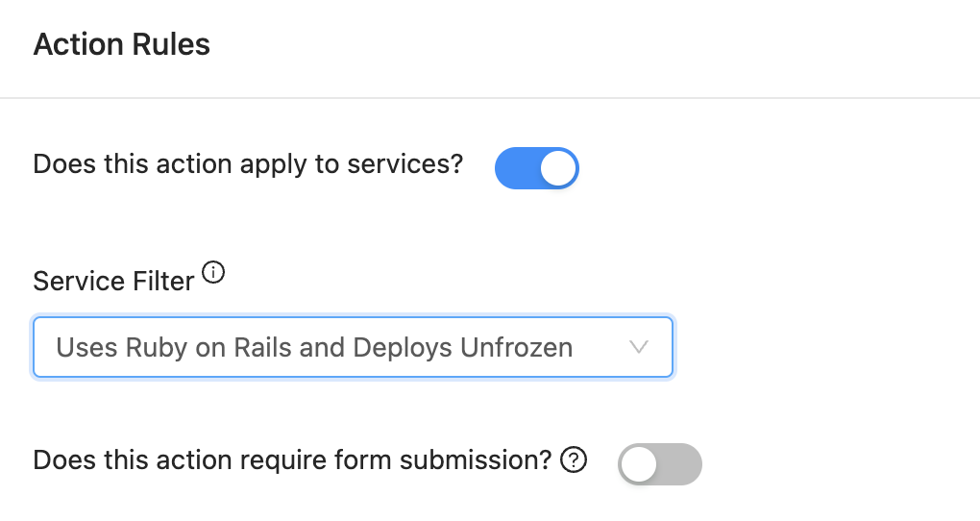Click the form submission help question-mark icon

tap(574, 460)
